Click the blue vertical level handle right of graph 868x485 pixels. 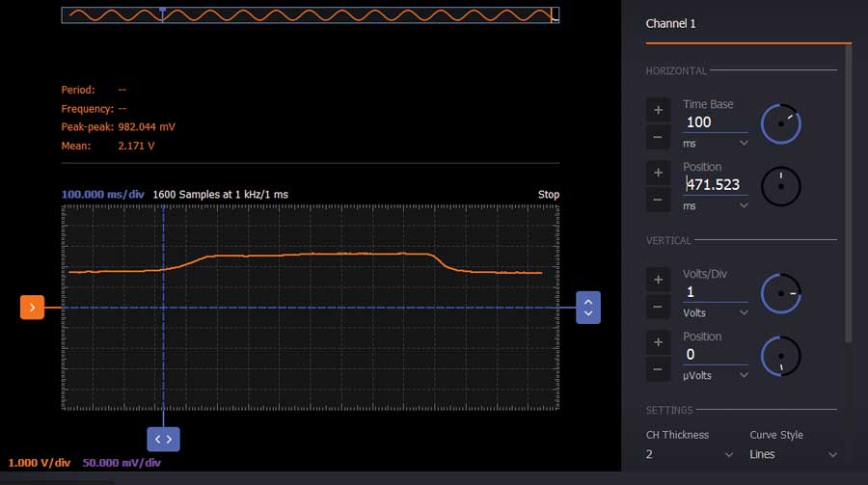tap(588, 308)
